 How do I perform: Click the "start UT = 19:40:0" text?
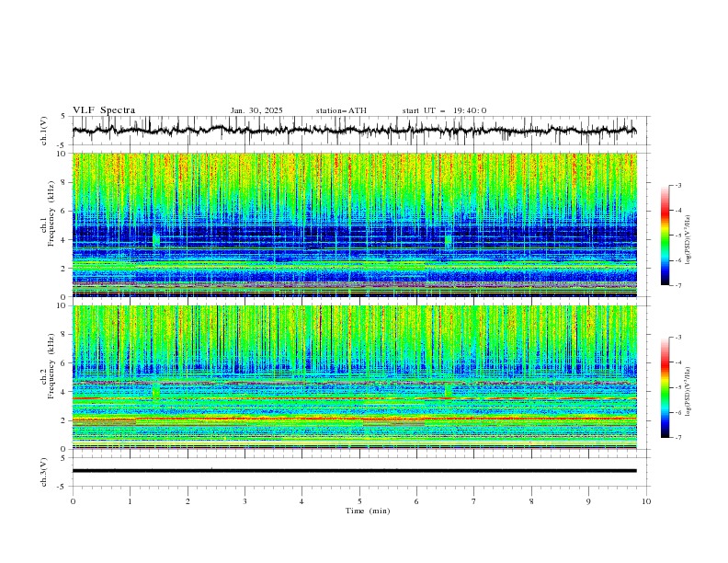point(444,110)
